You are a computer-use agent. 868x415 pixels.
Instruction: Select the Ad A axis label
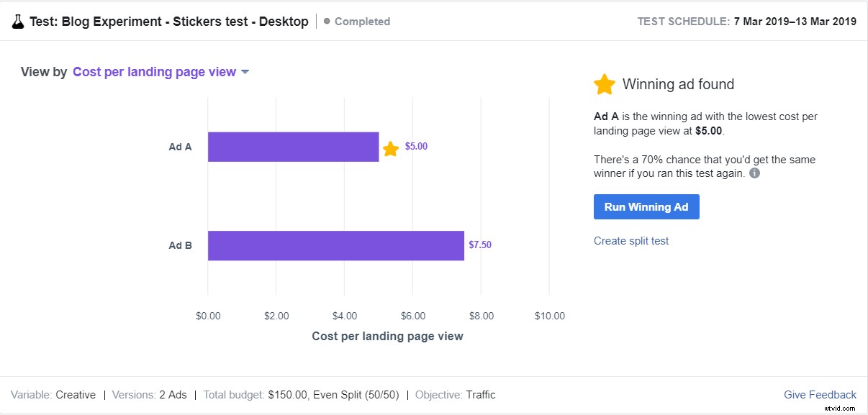(x=179, y=146)
